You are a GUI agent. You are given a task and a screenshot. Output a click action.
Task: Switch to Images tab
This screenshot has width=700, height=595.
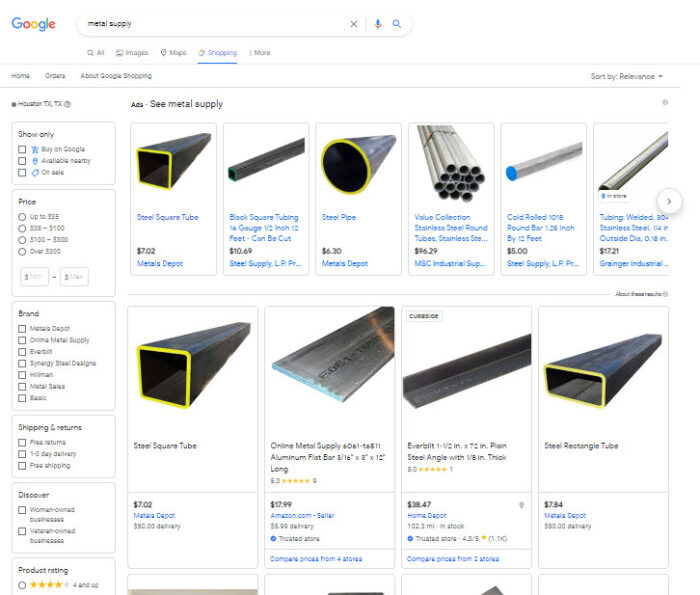[132, 53]
